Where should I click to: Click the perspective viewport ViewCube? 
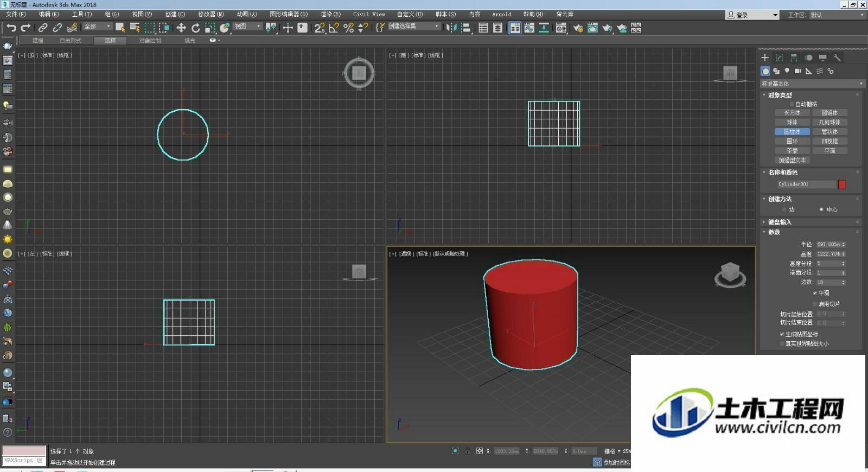pyautogui.click(x=730, y=275)
